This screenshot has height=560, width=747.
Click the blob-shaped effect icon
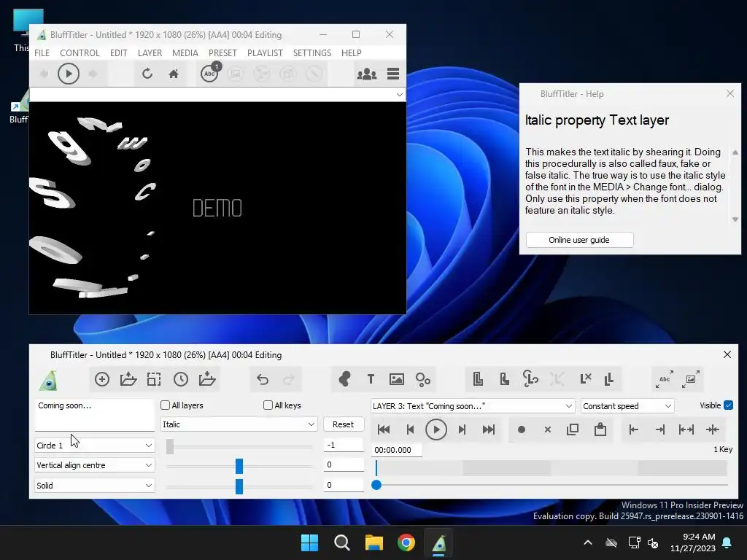(344, 379)
